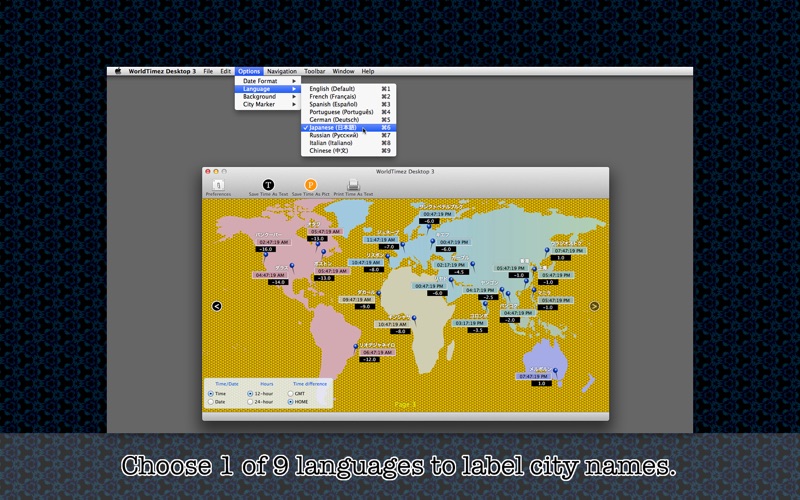Open the Window menu
Viewport: 800px width, 500px height.
pyautogui.click(x=343, y=71)
